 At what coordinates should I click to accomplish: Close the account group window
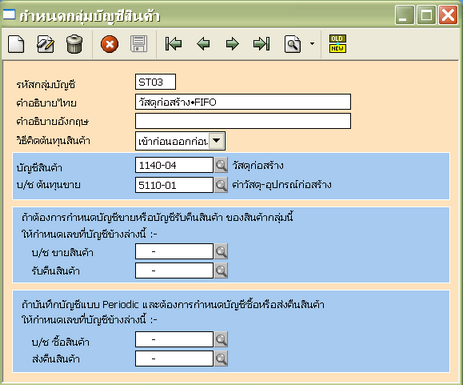(x=448, y=15)
